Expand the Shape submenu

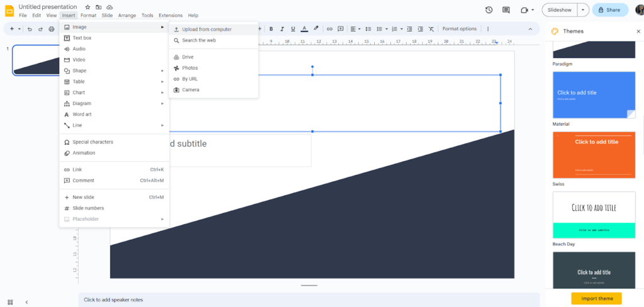(113, 70)
